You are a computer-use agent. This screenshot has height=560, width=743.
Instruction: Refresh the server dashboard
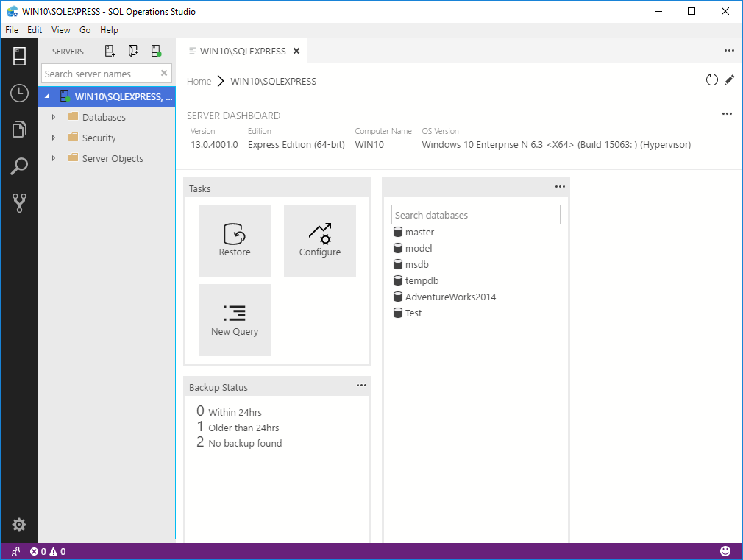click(x=711, y=80)
